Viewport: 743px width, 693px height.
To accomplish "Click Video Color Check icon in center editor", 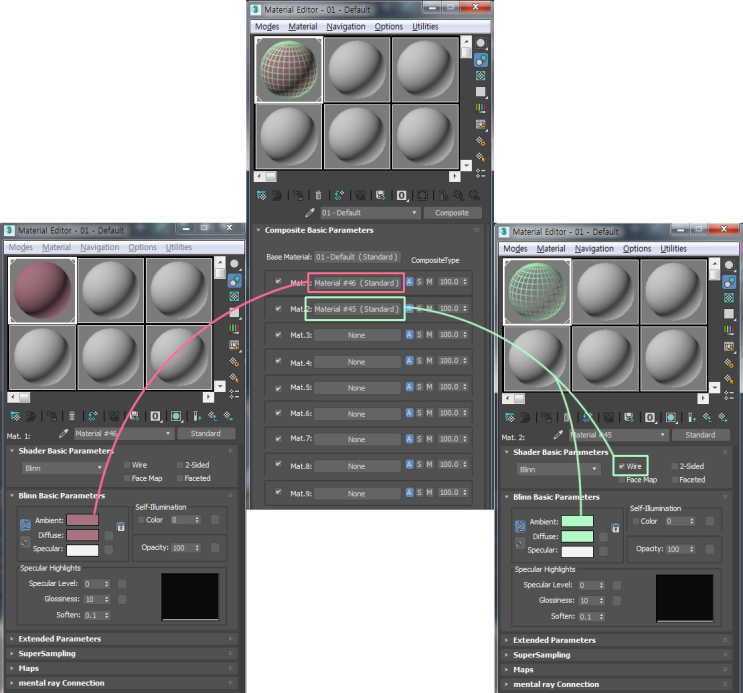I will coord(480,108).
